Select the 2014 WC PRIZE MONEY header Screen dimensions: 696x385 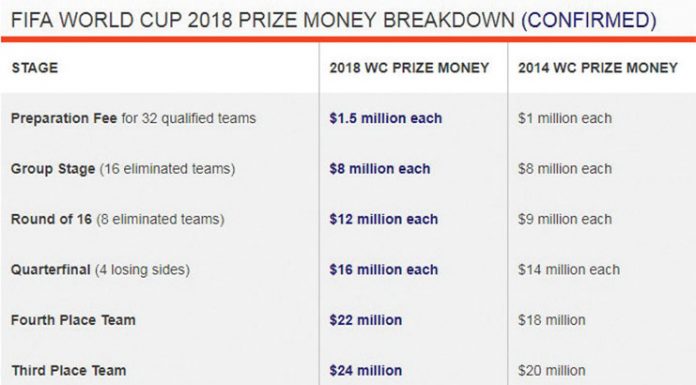point(598,68)
